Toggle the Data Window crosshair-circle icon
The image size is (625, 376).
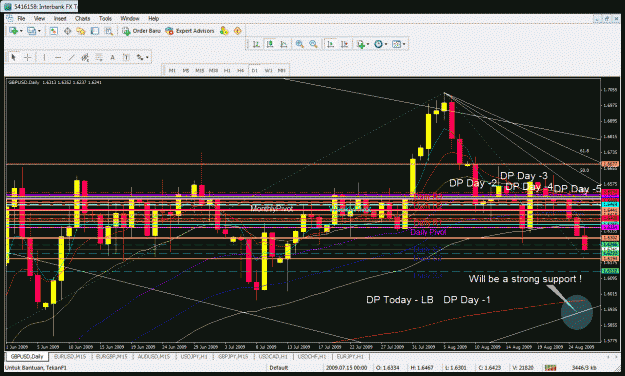click(x=67, y=31)
